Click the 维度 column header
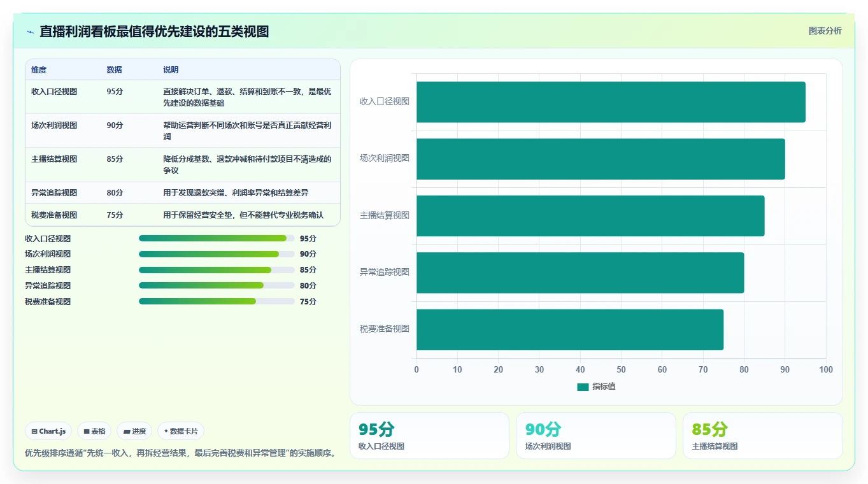 click(39, 69)
